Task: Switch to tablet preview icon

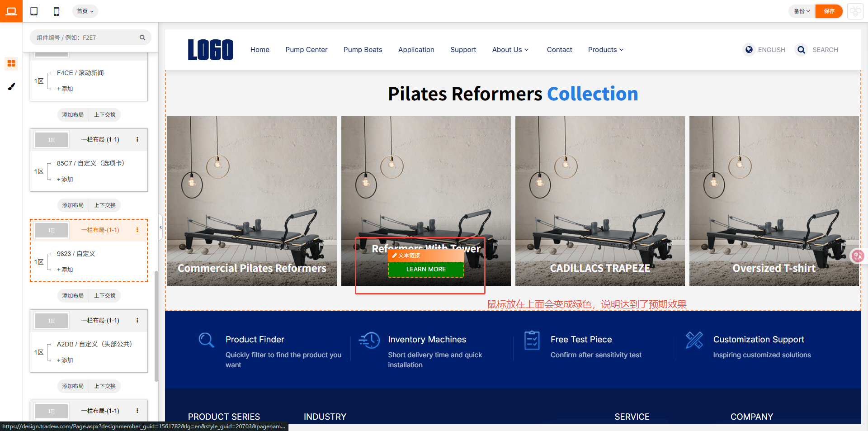Action: pos(34,11)
